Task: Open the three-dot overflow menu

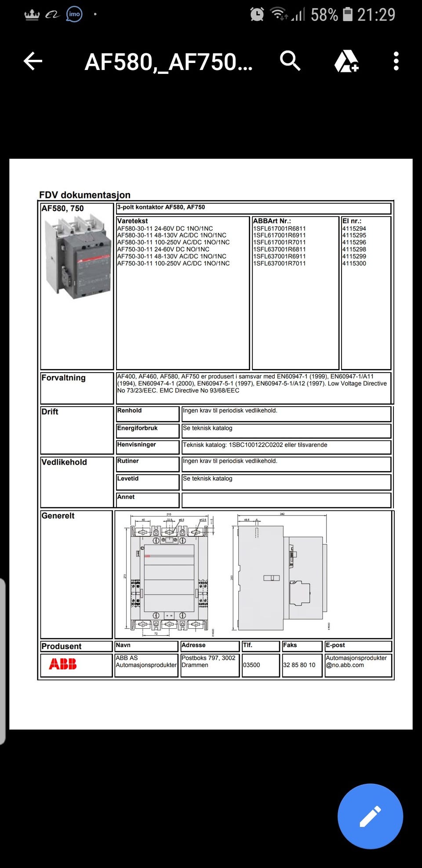Action: click(396, 61)
